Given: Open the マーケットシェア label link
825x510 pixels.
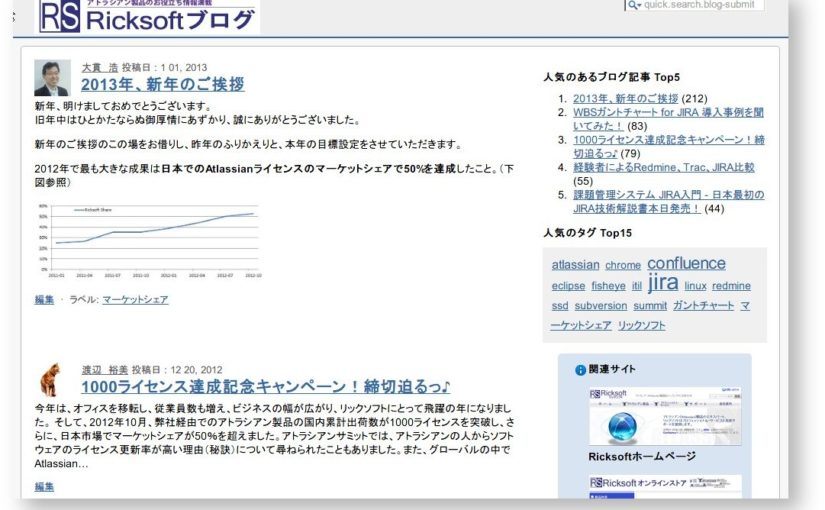Looking at the screenshot, I should [135, 299].
